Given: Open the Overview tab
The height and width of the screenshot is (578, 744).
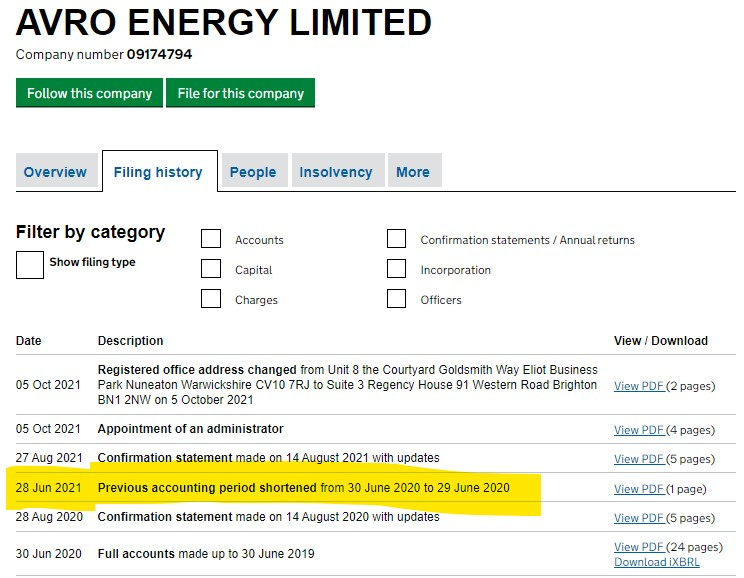Looking at the screenshot, I should click(56, 172).
